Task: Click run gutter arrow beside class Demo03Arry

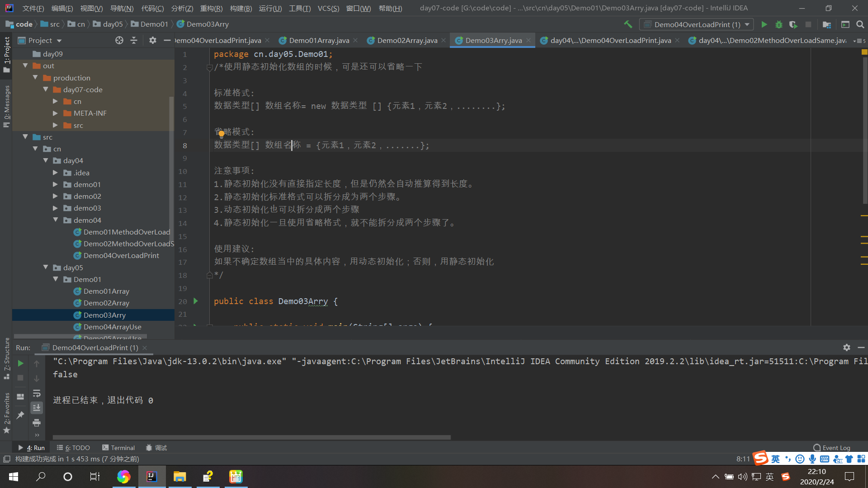Action: click(x=196, y=301)
